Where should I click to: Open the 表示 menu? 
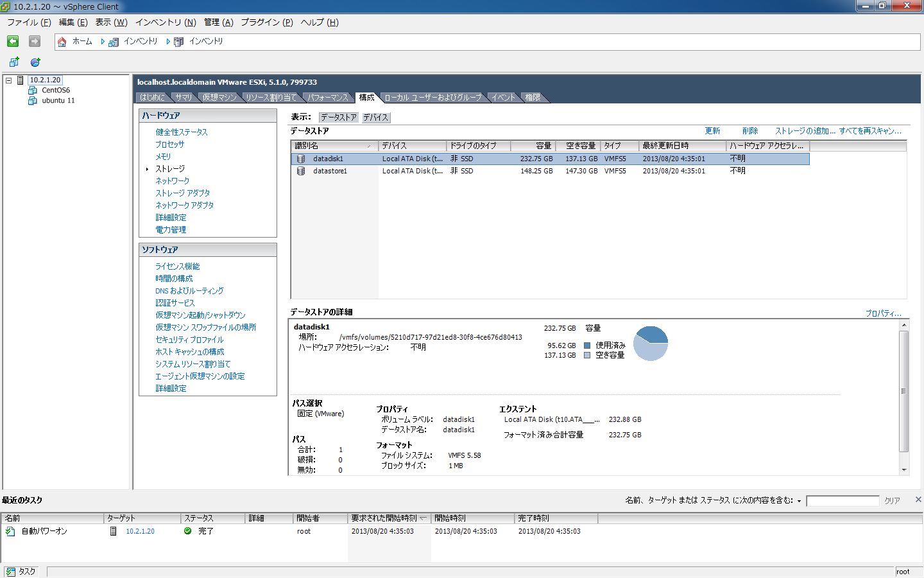pos(112,22)
